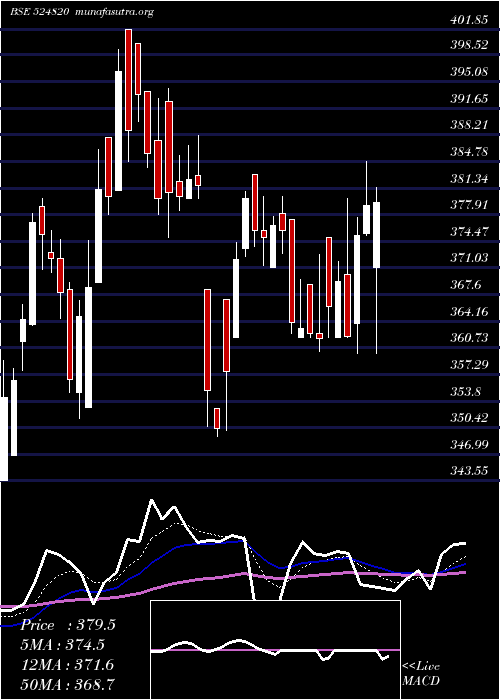Click the 395.08 price axis label
This screenshot has height=700, width=500.
[x=468, y=72]
